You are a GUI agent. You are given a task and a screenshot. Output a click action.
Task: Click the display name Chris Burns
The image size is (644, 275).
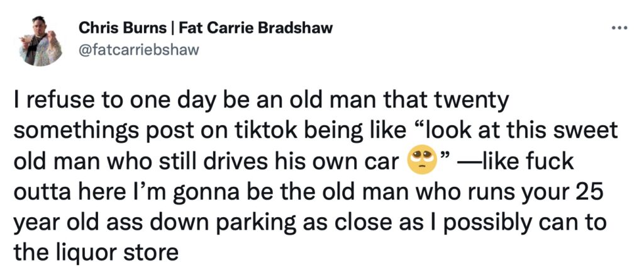[120, 28]
